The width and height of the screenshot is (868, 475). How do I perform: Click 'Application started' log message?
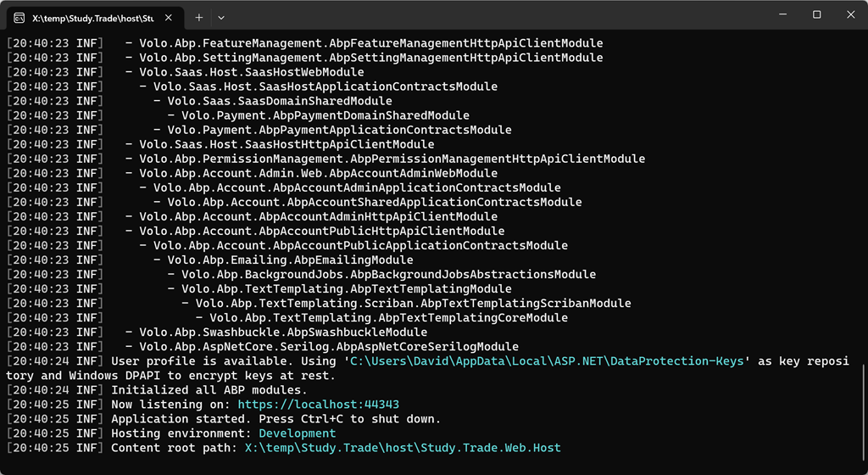tap(275, 419)
